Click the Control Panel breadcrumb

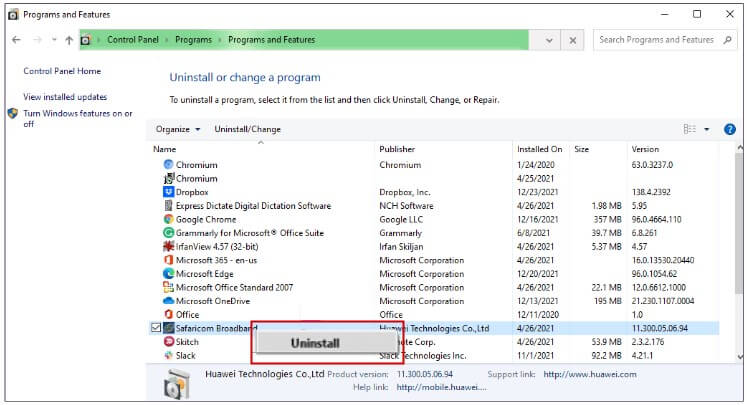(x=132, y=40)
